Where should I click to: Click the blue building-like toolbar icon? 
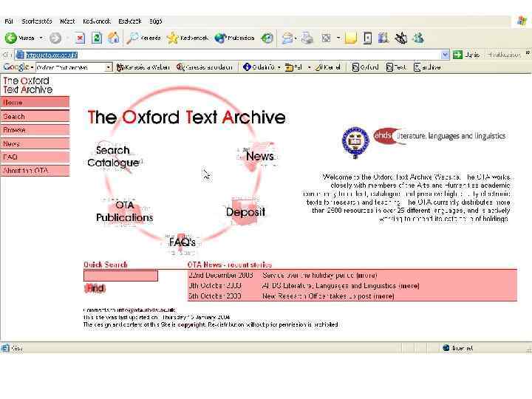click(383, 38)
